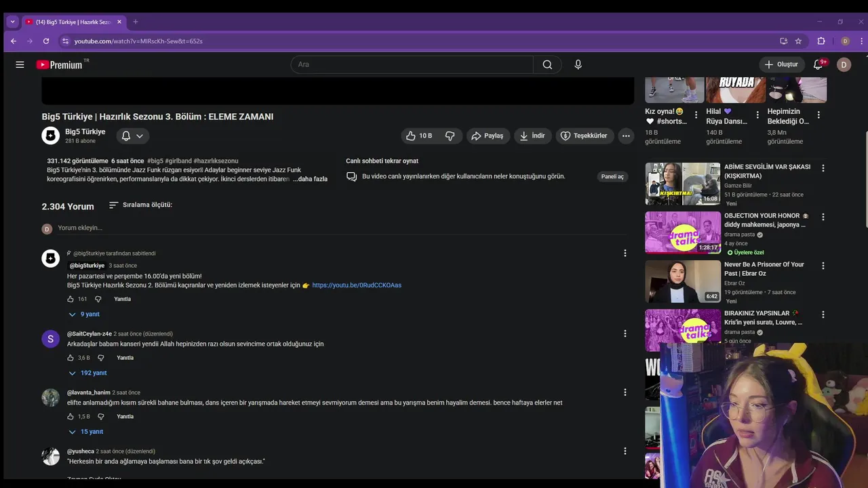Image resolution: width=868 pixels, height=488 pixels.
Task: Open chat replay with Paneli aç
Action: tap(612, 176)
